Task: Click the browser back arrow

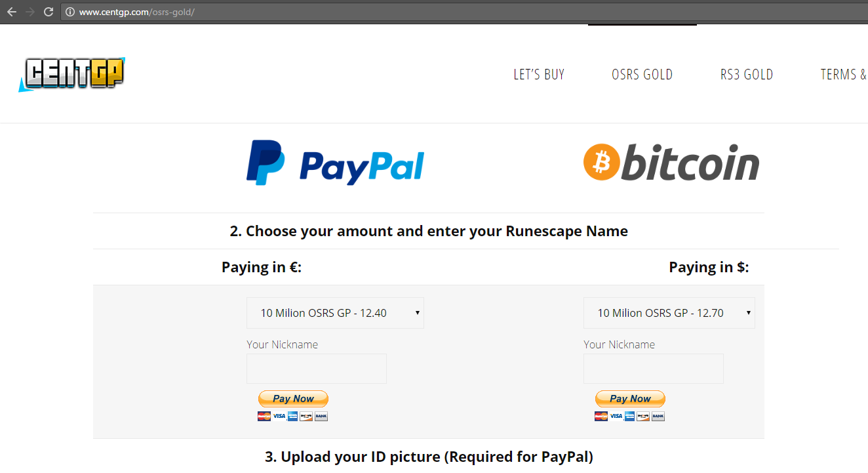Action: point(12,12)
